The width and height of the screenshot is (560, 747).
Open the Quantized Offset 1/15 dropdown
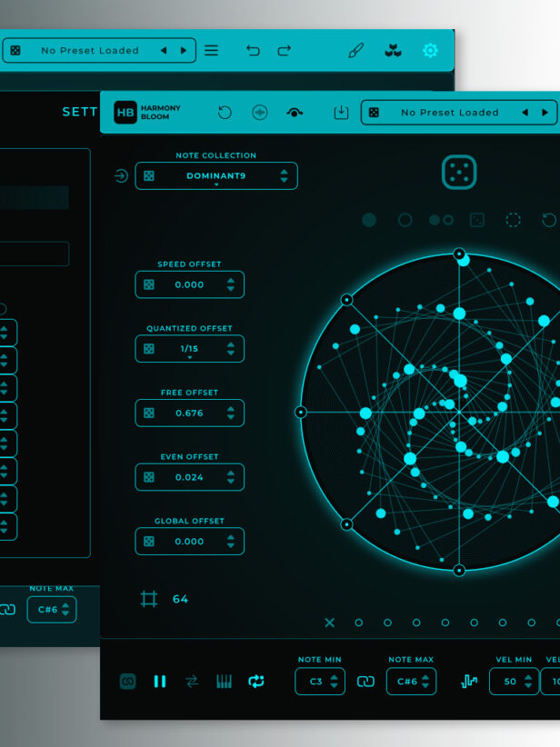pyautogui.click(x=189, y=349)
